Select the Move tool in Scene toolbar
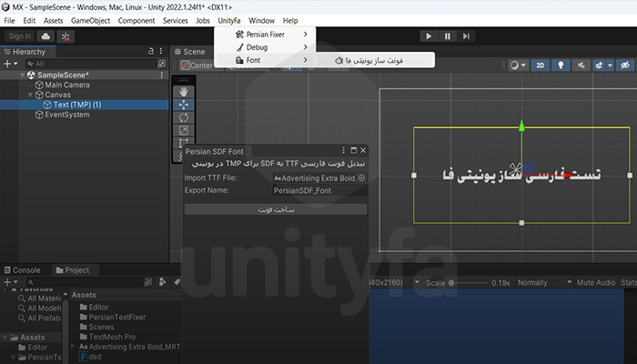Screen dimensions: 637x364 184,105
